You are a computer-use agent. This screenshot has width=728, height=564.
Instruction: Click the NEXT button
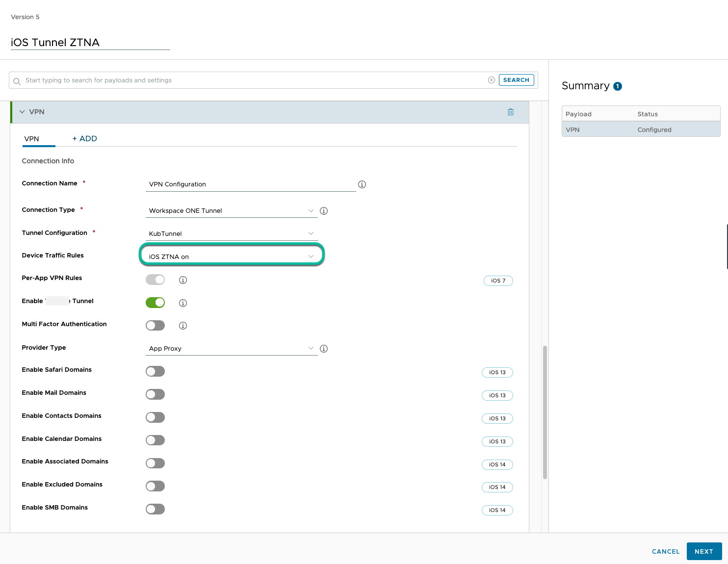(703, 551)
